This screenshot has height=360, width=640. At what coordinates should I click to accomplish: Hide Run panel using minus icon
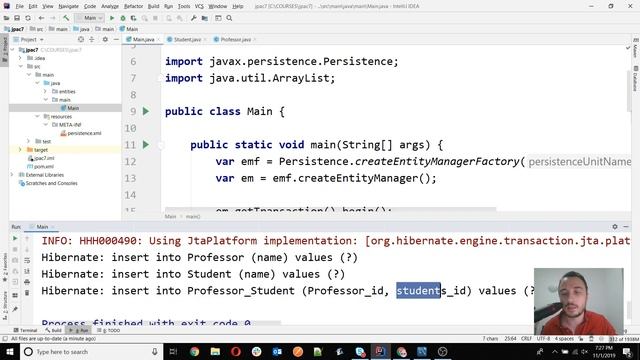626,227
